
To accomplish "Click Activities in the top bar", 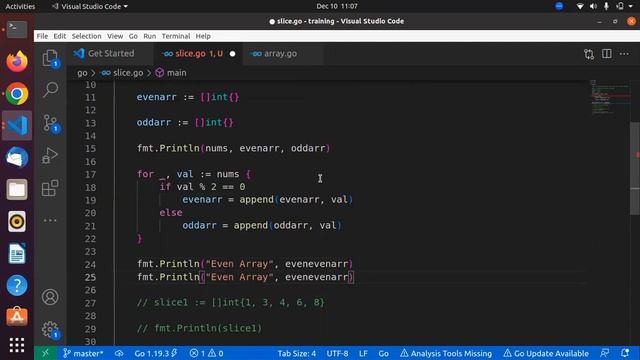I will point(20,6).
